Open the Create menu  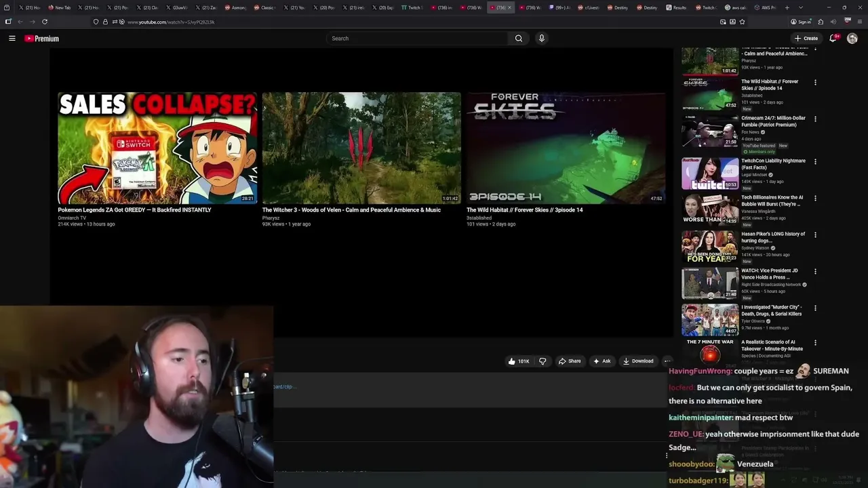(806, 39)
